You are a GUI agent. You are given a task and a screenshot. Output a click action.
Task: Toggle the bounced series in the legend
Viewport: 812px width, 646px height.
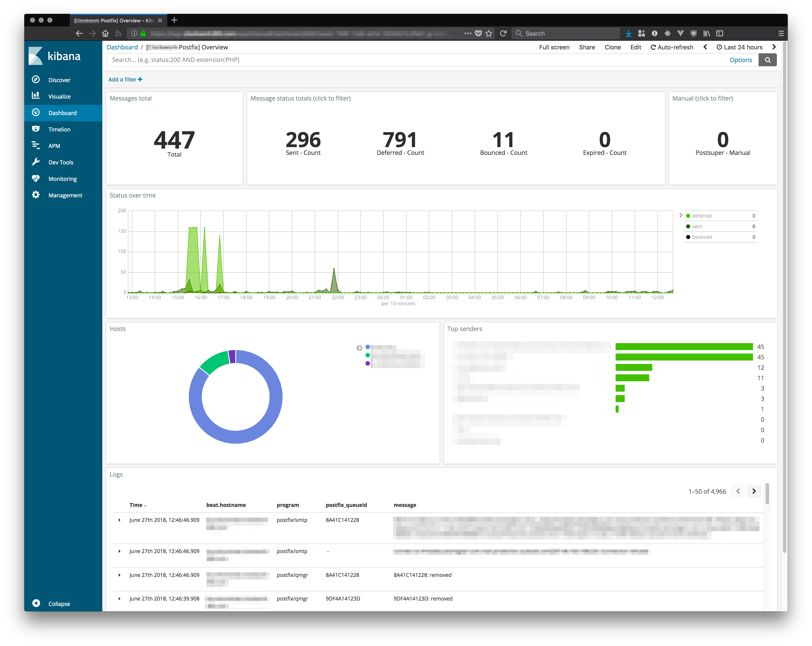[702, 237]
